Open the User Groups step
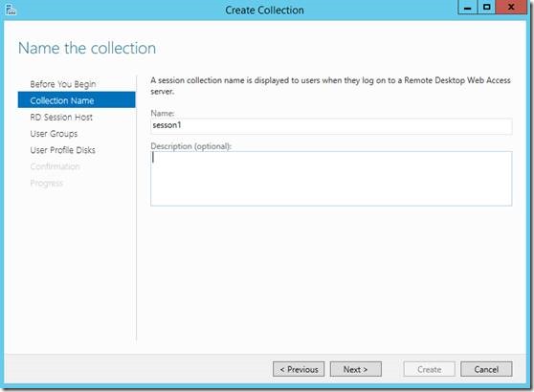 pos(54,134)
